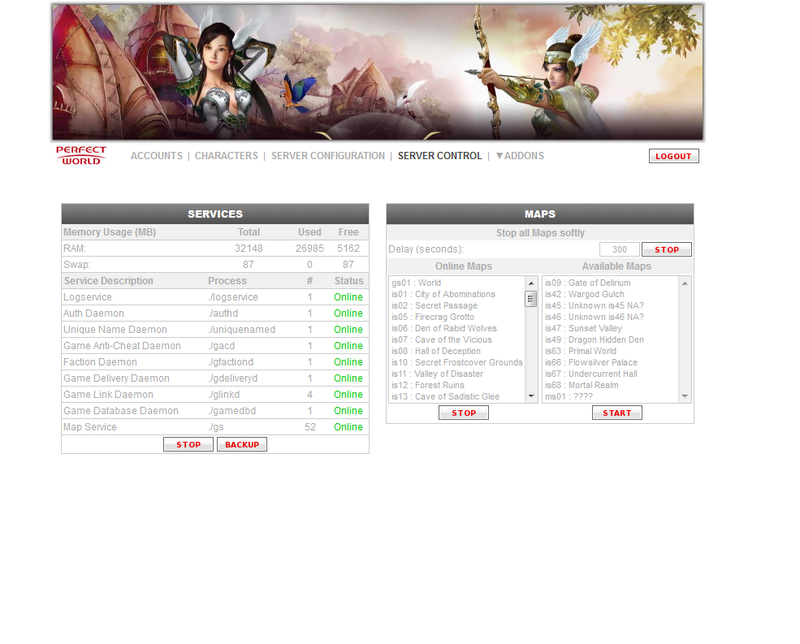Click the Delay seconds input field
Viewport: 800px width, 644px height.
click(619, 250)
